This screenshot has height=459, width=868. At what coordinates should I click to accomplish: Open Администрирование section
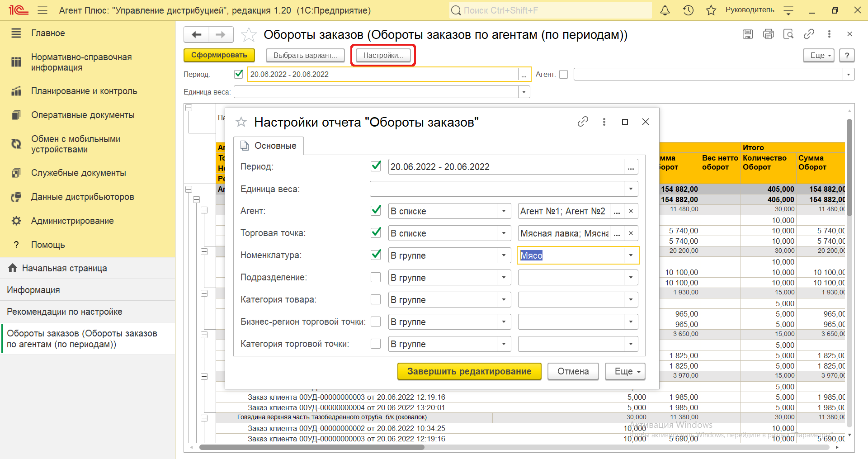tap(87, 221)
